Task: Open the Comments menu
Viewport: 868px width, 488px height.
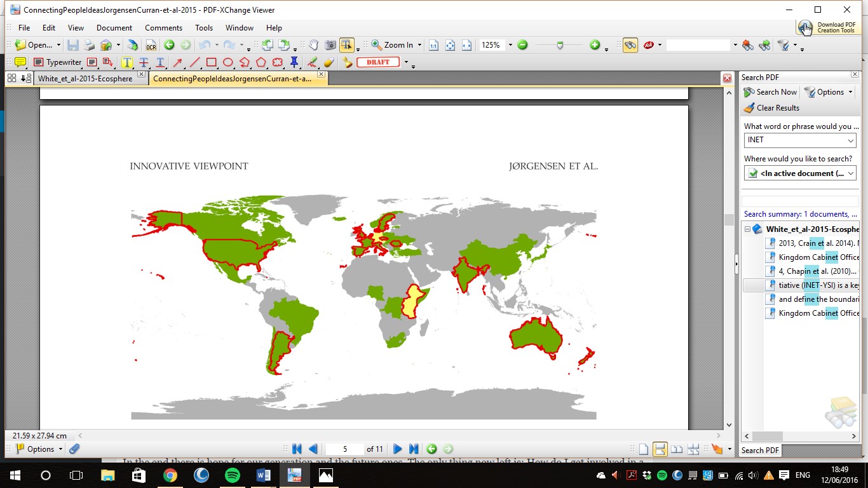Action: (x=163, y=28)
